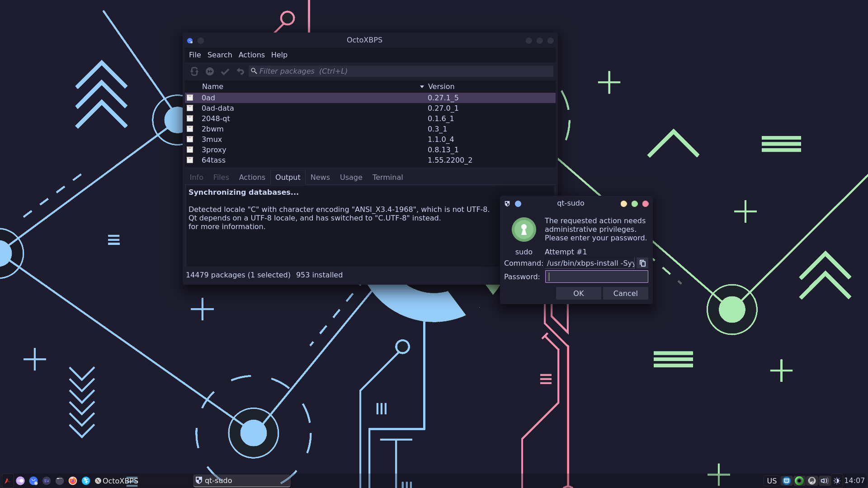Click the disk usage tray icon
868x488 pixels.
tap(812, 481)
